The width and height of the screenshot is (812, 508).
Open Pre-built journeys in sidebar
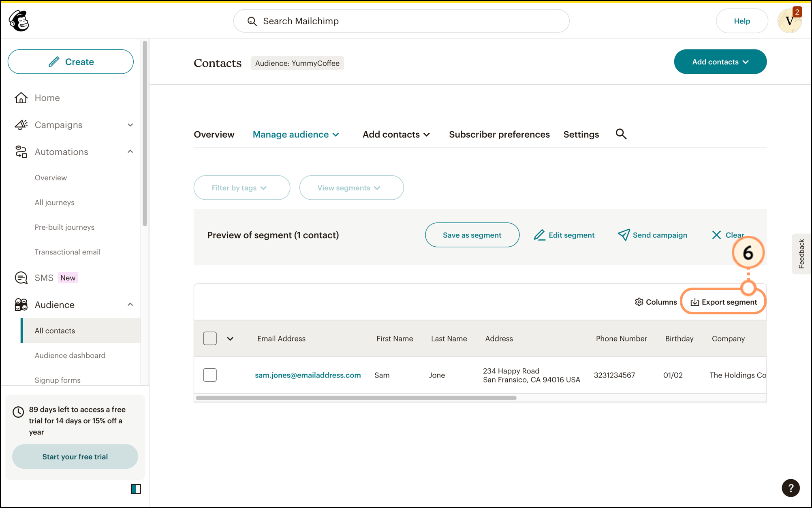pos(64,227)
